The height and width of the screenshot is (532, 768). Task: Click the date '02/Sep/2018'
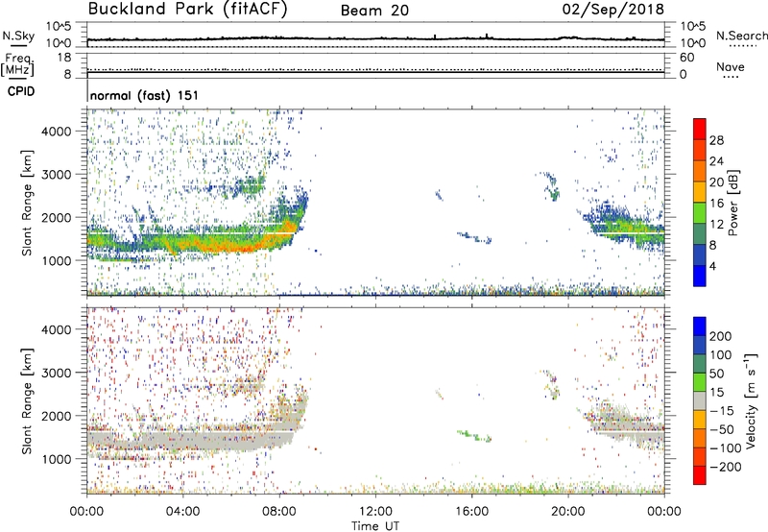[x=612, y=10]
